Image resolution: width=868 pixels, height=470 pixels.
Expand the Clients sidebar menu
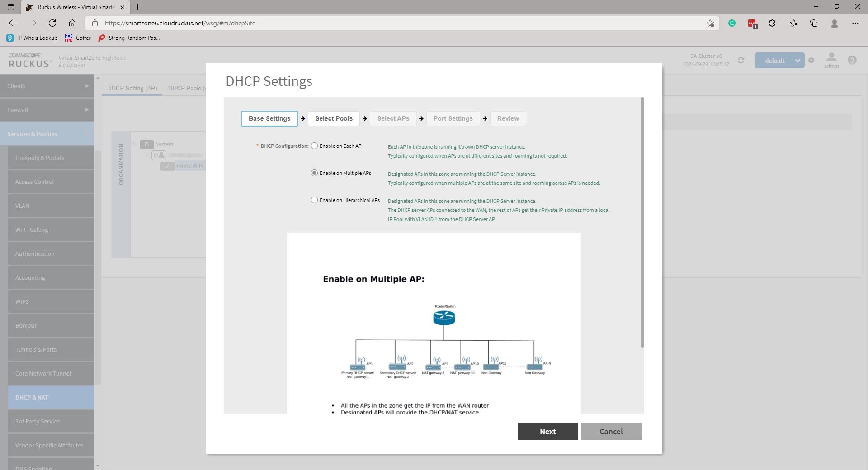coord(47,86)
